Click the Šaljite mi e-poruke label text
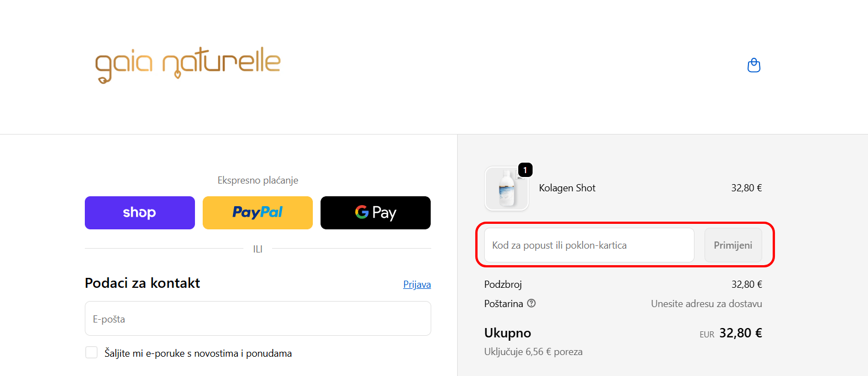 (198, 353)
